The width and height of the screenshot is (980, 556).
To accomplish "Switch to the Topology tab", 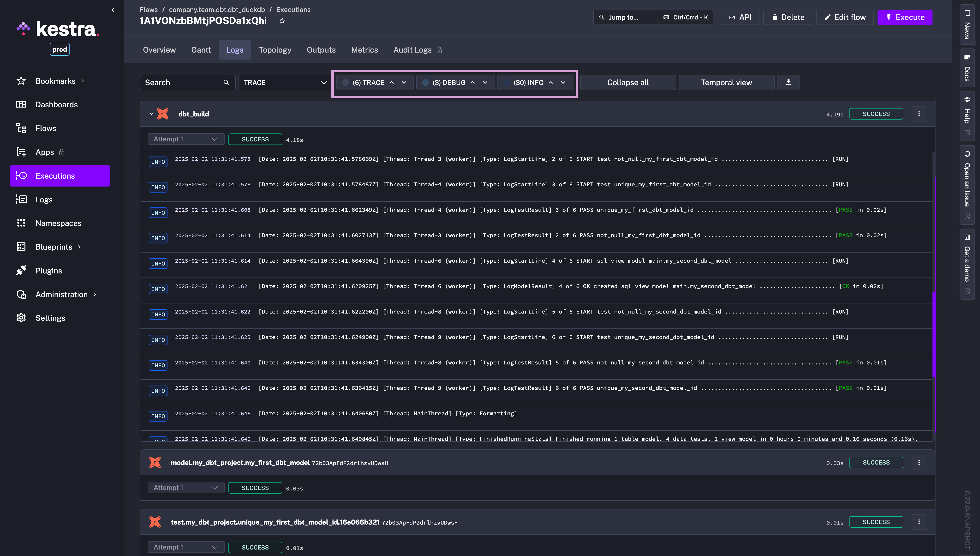I will tap(275, 50).
